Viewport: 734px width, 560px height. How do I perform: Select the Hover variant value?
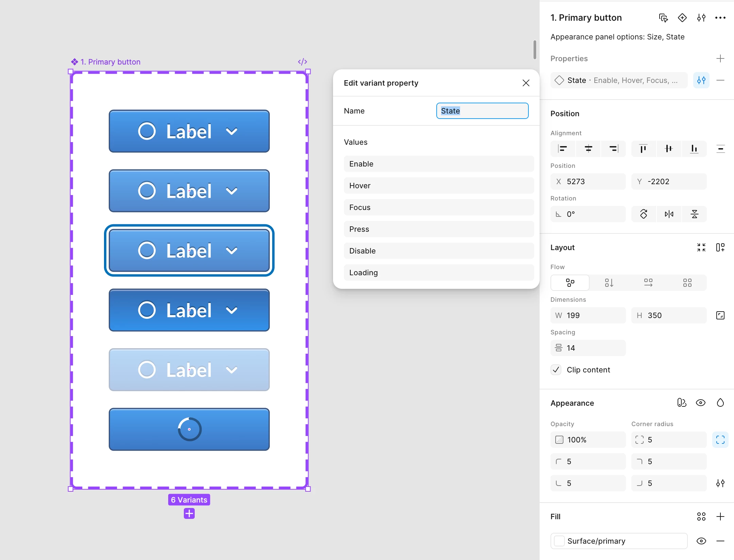coord(439,186)
